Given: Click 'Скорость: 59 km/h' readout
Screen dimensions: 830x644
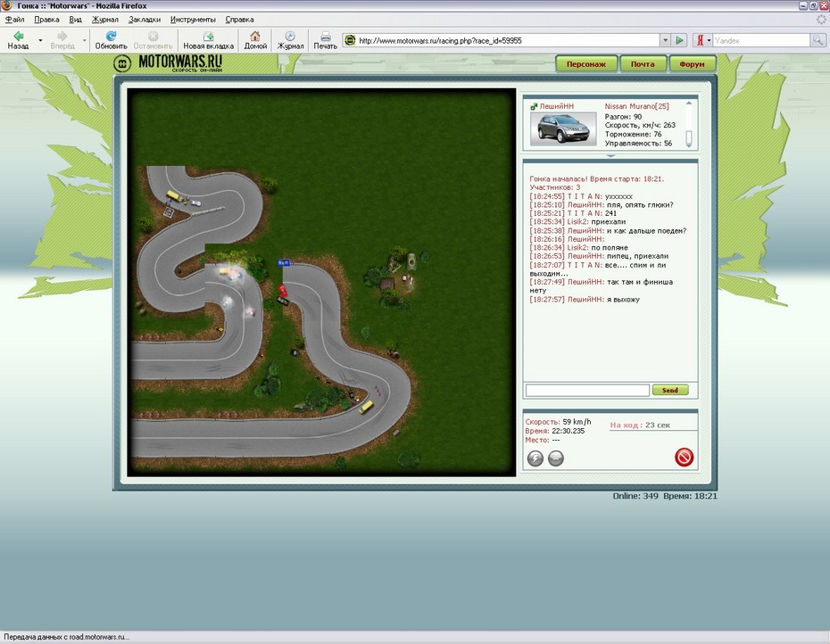Looking at the screenshot, I should [558, 422].
